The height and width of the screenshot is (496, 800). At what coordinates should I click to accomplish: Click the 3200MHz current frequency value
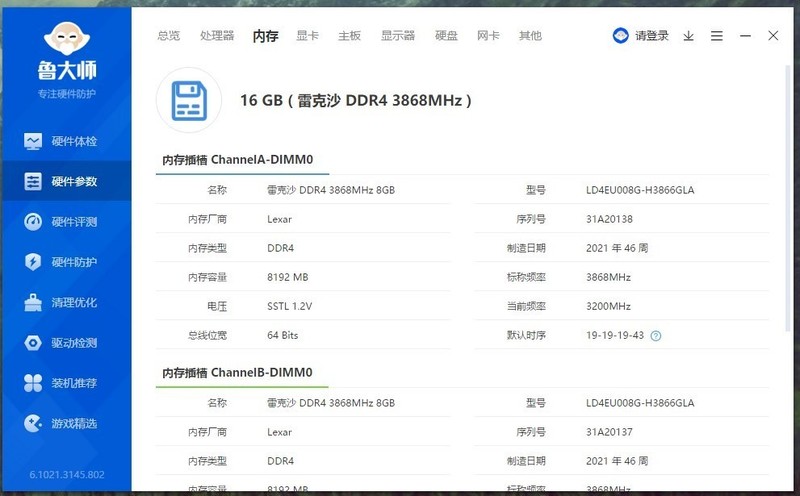point(608,307)
